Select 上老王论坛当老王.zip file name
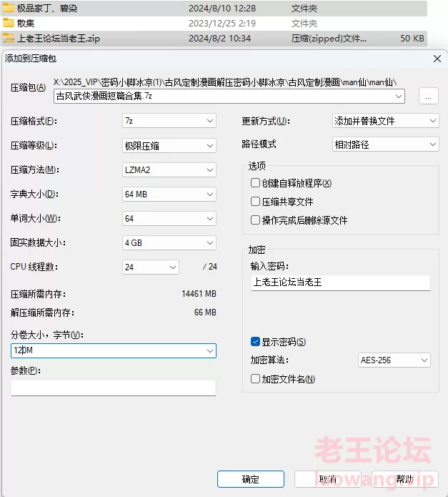This screenshot has width=448, height=497. (59, 39)
